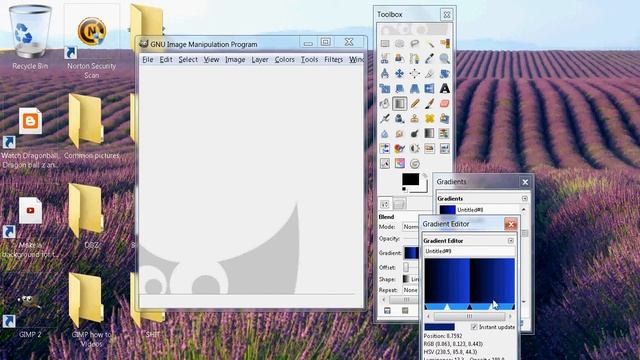Select the Shear tool
This screenshot has height=360, width=640.
[400, 88]
